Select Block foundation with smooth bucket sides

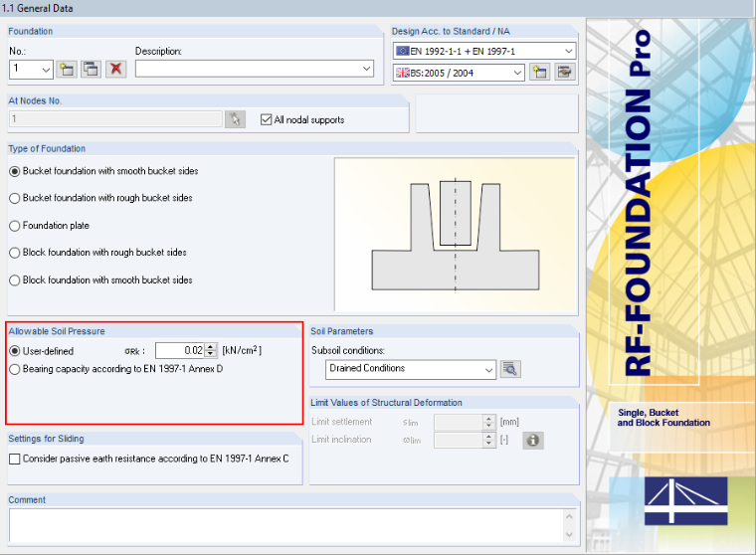(15, 280)
